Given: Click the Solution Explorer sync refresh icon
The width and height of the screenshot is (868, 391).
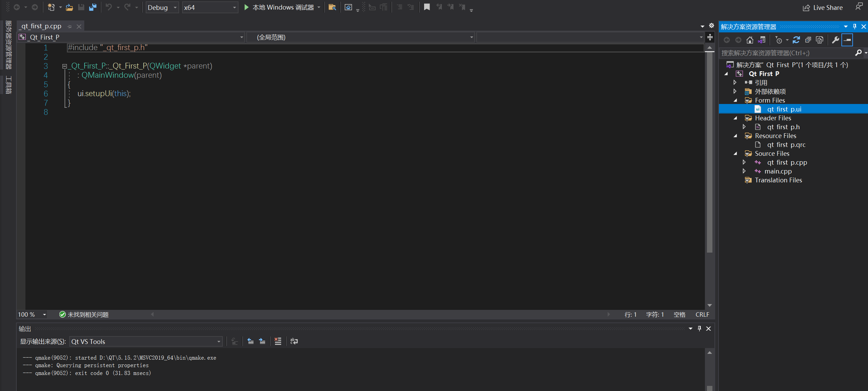Looking at the screenshot, I should pyautogui.click(x=796, y=40).
